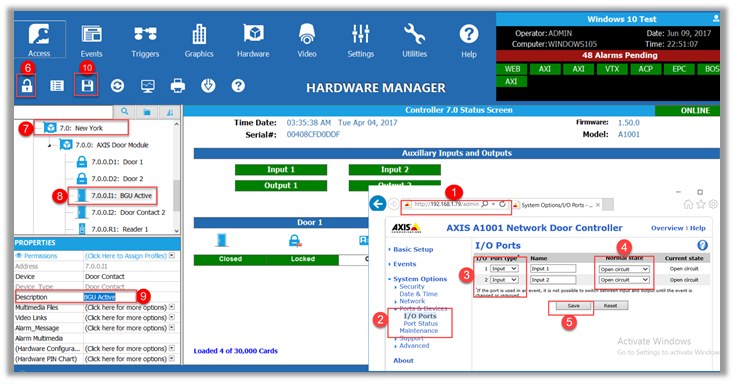
Task: Click the sort icon above hardware tree
Action: point(170,112)
